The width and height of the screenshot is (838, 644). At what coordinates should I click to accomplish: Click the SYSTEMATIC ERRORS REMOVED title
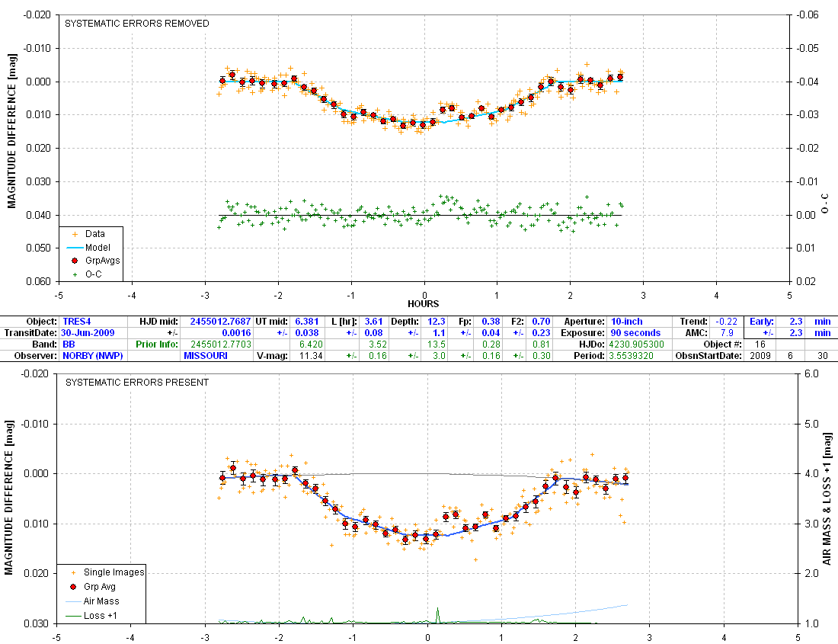coord(137,24)
